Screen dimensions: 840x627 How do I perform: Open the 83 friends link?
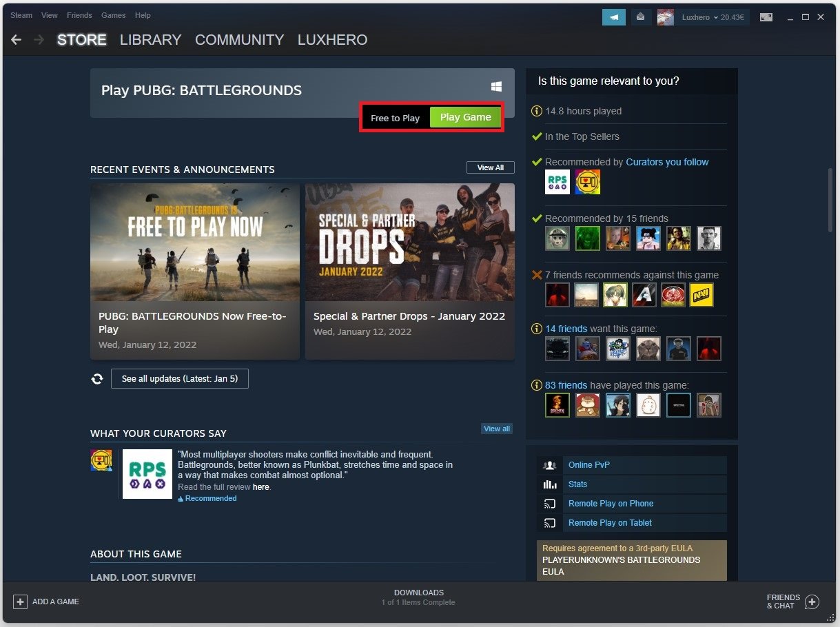(x=566, y=385)
